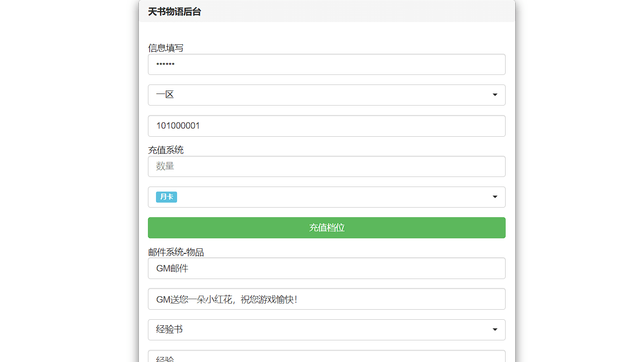Click the dropdown arrow on the 月卡 selector
The height and width of the screenshot is (362, 644).
[495, 197]
